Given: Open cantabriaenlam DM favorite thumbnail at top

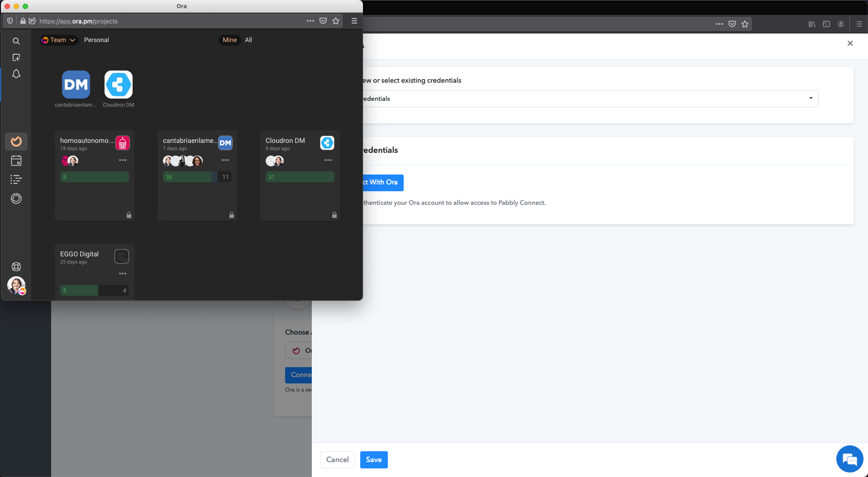Looking at the screenshot, I should pos(76,85).
